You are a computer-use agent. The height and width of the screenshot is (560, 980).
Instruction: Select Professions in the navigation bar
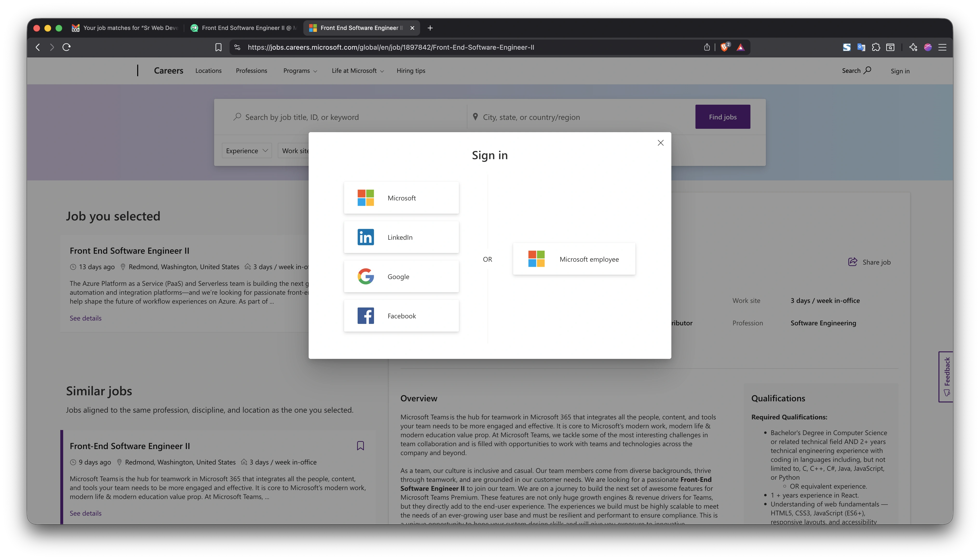click(252, 70)
